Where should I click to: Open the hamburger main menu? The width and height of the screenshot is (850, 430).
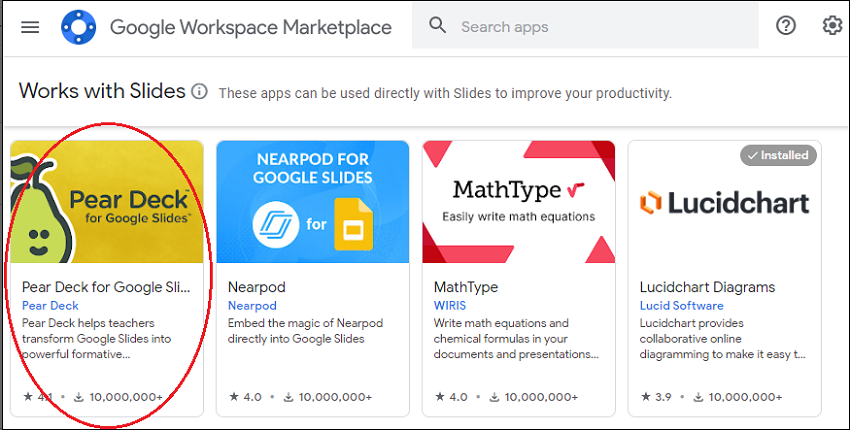(x=30, y=27)
